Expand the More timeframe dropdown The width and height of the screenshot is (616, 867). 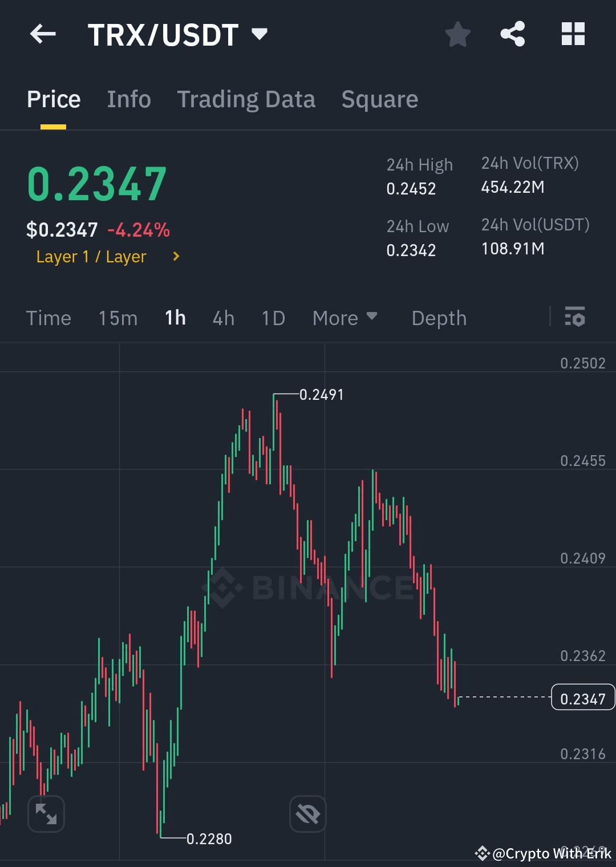pyautogui.click(x=345, y=318)
